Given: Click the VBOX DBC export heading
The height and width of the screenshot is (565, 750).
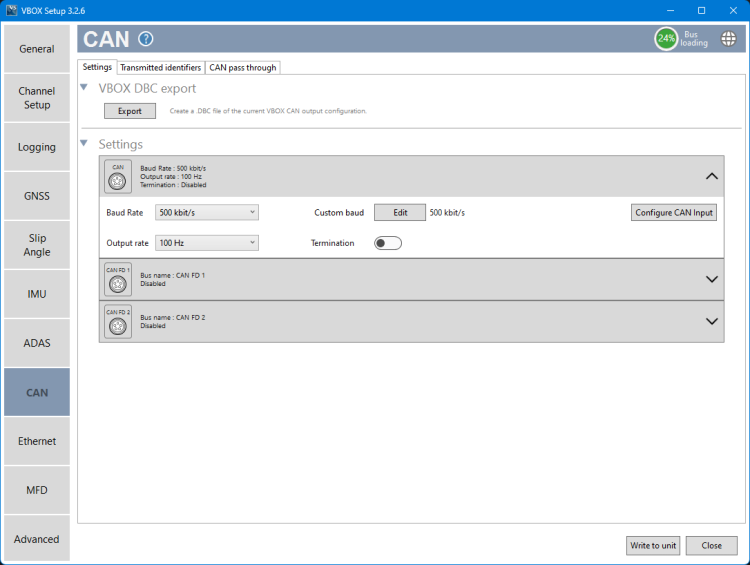Looking at the screenshot, I should (x=147, y=89).
